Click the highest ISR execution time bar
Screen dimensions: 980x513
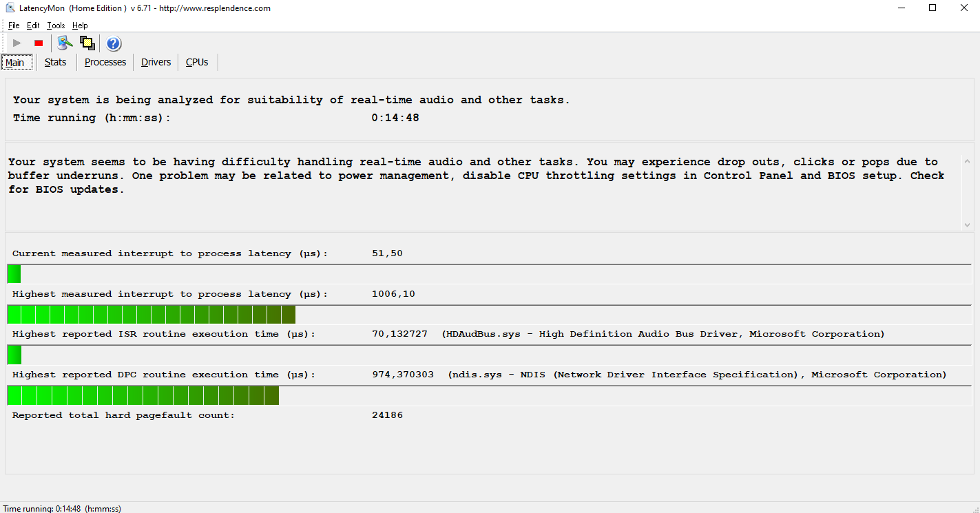pyautogui.click(x=489, y=355)
